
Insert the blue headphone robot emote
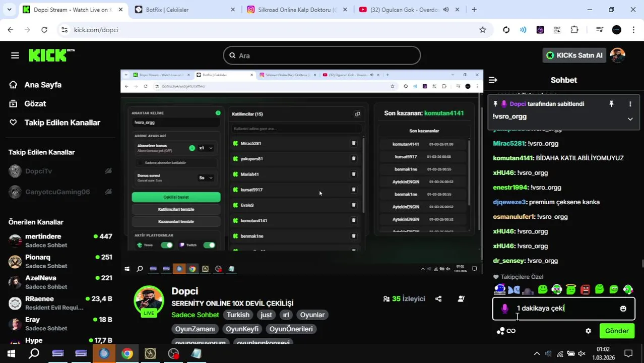(500, 289)
